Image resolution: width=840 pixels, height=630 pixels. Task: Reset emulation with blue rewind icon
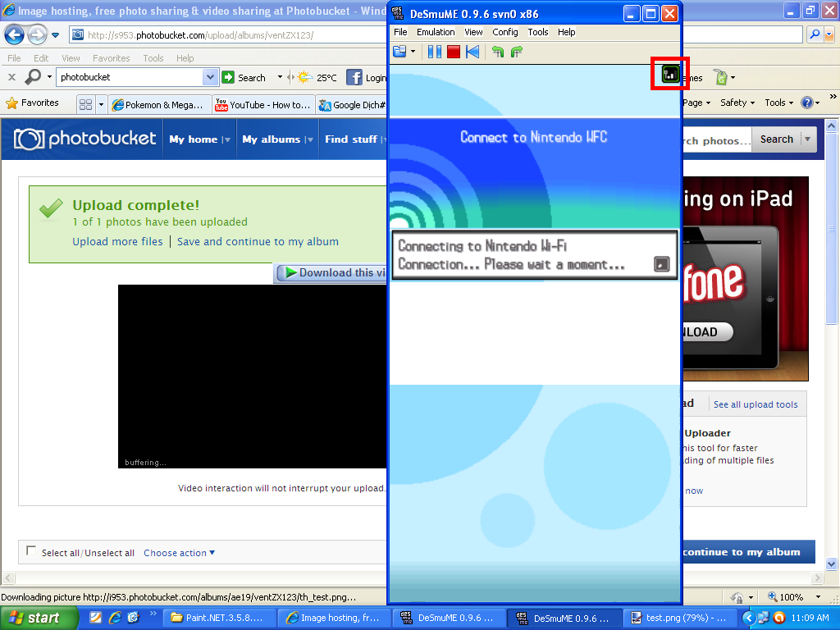[472, 52]
